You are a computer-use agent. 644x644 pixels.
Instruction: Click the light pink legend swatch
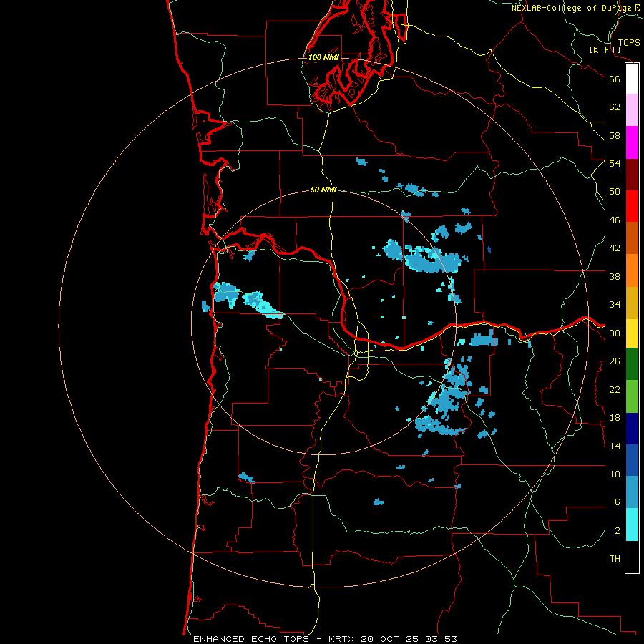click(632, 110)
